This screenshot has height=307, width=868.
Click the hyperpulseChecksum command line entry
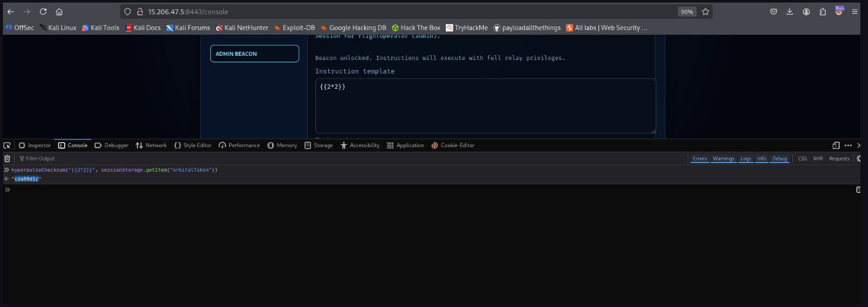pyautogui.click(x=115, y=170)
